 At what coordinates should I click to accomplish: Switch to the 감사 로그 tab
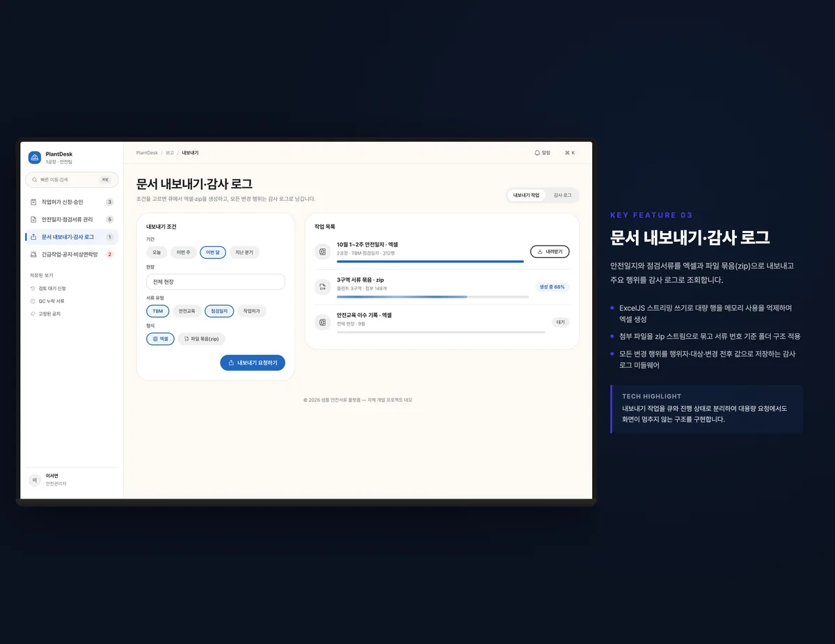point(562,195)
